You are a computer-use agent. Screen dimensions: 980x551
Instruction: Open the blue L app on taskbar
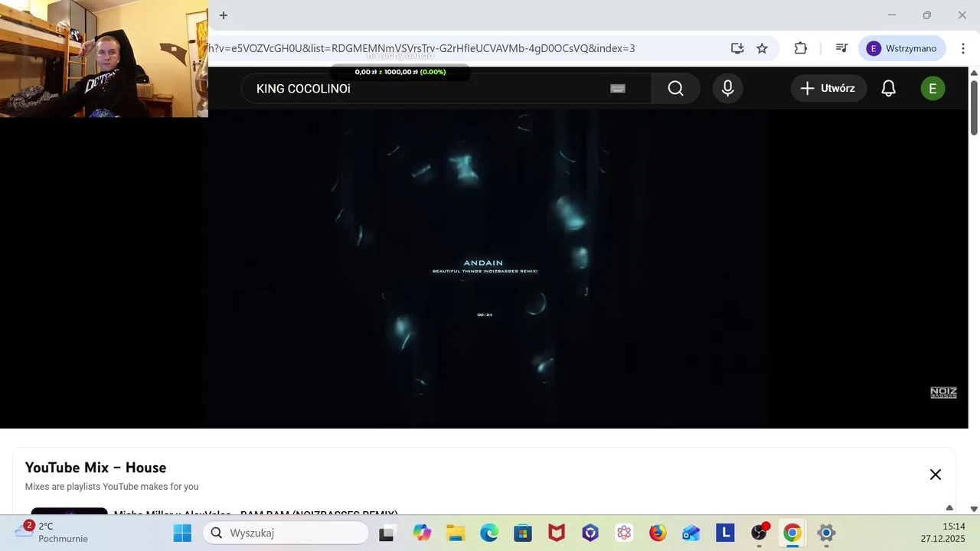pyautogui.click(x=725, y=533)
